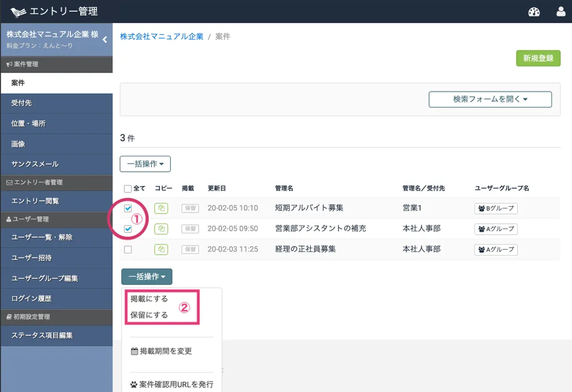
Task: Collapse the sidebar with the chevron arrow
Action: (105, 39)
